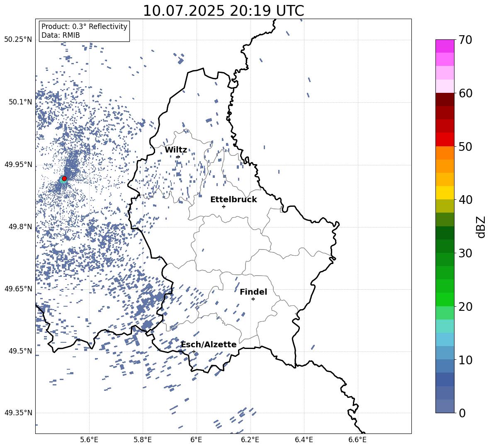Click the 6.2°E longitude label
491x448 pixels.
tap(250, 440)
